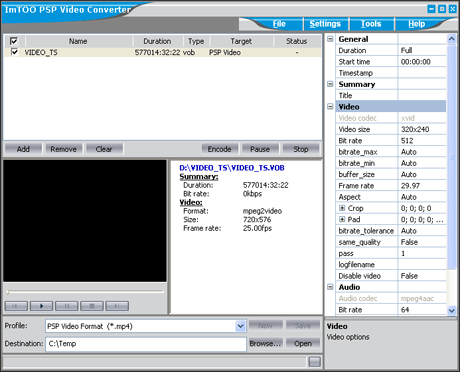Stop the preview player
The width and height of the screenshot is (460, 372).
pos(92,306)
